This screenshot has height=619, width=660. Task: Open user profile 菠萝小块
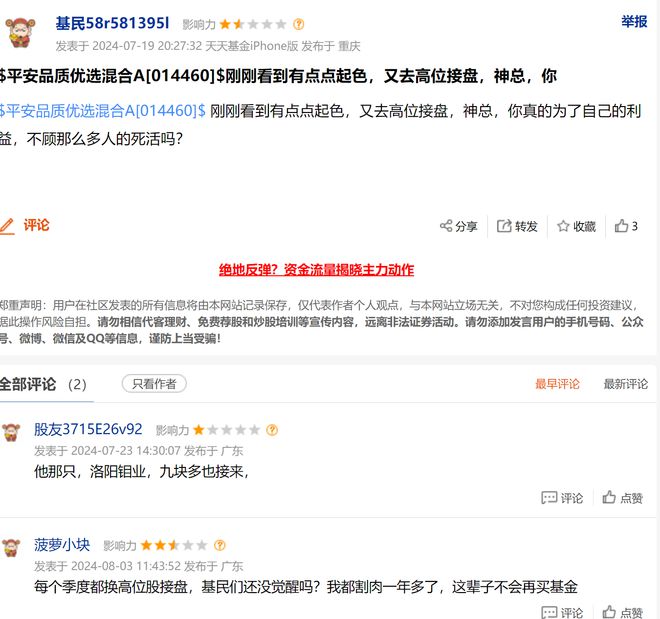click(x=62, y=545)
